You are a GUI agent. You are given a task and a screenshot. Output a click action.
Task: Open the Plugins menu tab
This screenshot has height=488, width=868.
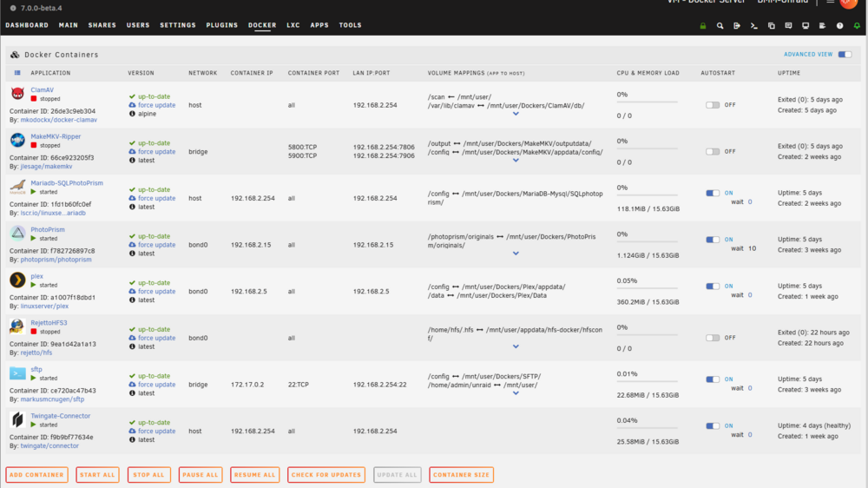(221, 25)
